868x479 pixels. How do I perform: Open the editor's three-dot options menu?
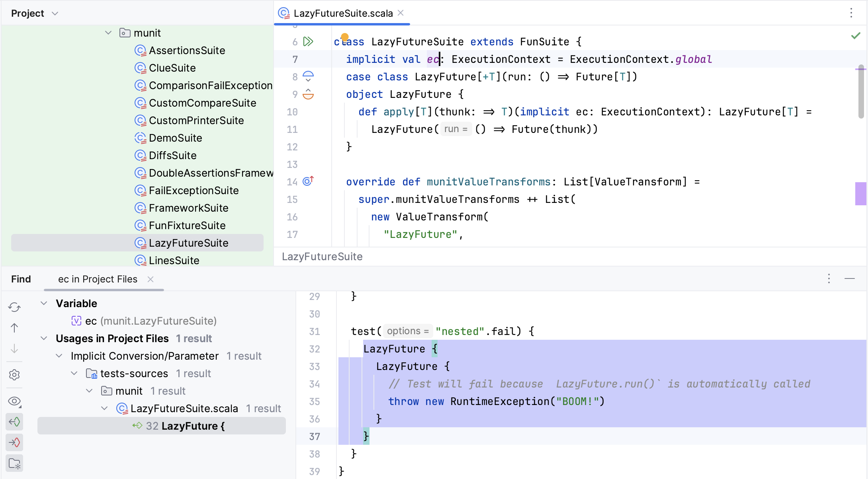pyautogui.click(x=850, y=13)
